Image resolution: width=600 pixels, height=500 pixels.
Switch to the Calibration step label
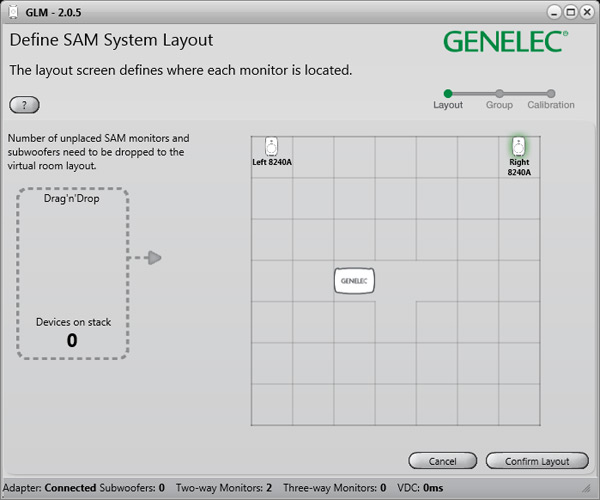pyautogui.click(x=551, y=105)
